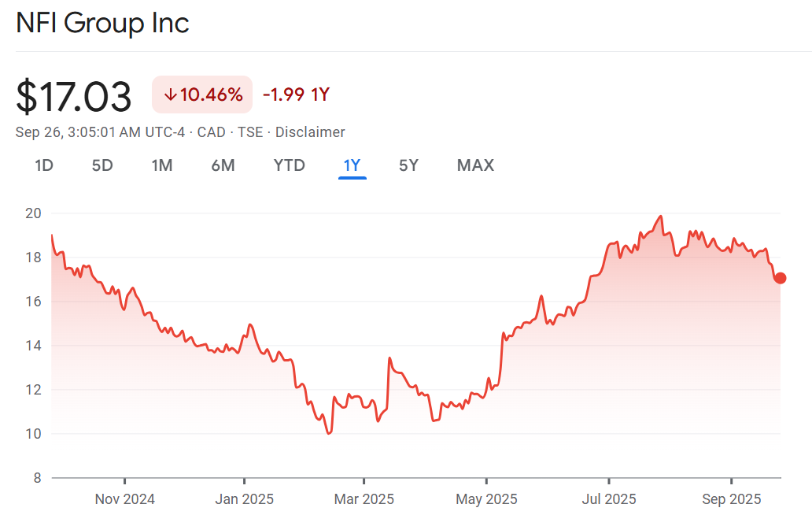Select the 5D chart range
Screen dimensions: 812x530
102,165
